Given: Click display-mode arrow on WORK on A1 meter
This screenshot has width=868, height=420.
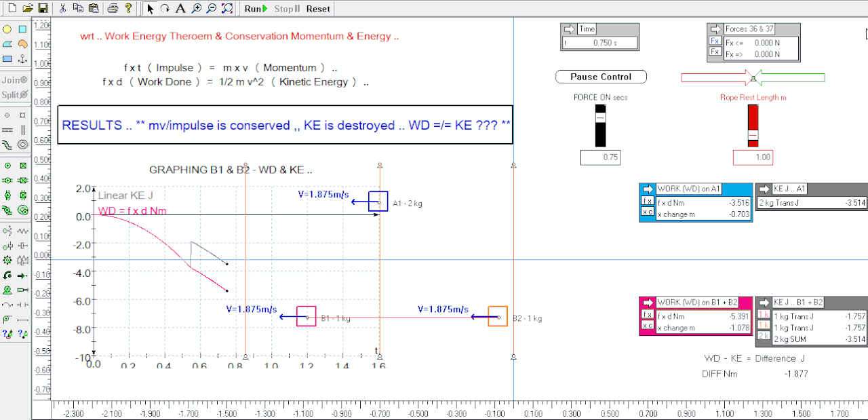Looking at the screenshot, I should click(647, 189).
